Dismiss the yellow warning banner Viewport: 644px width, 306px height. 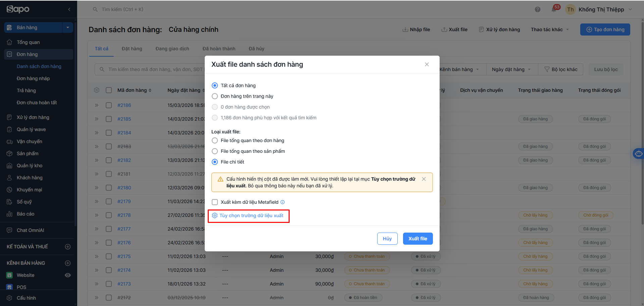pos(424,179)
